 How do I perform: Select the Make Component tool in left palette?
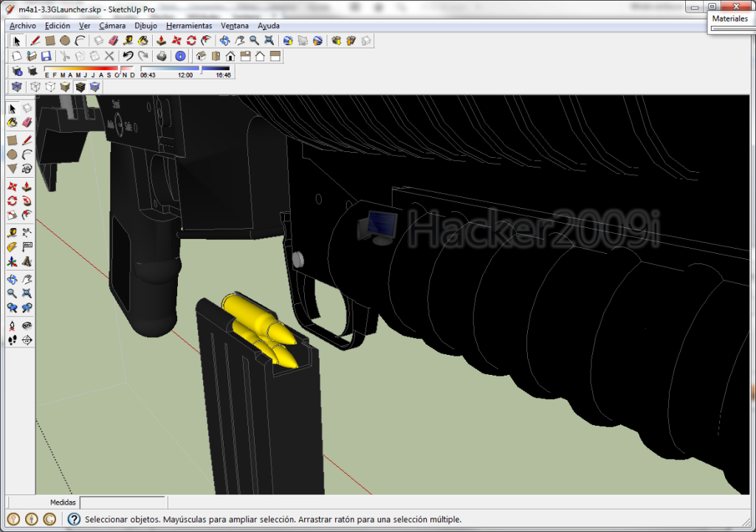pos(27,108)
